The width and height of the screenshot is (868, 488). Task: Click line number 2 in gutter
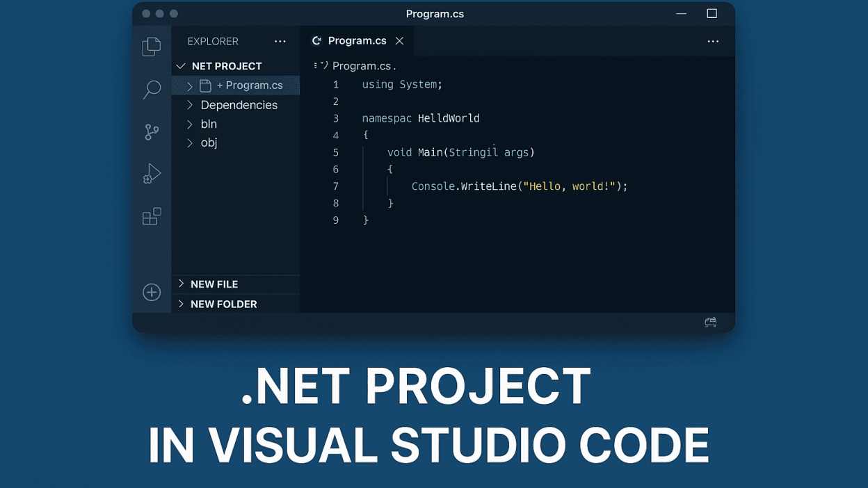pos(336,101)
